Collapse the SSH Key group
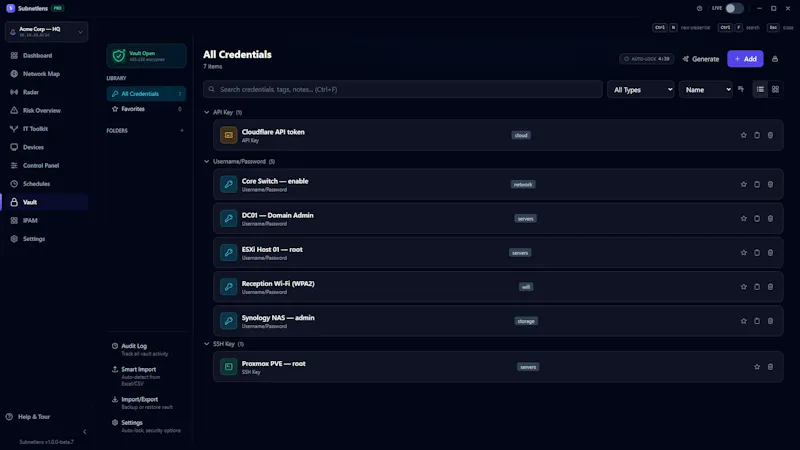The image size is (800, 450). 207,344
